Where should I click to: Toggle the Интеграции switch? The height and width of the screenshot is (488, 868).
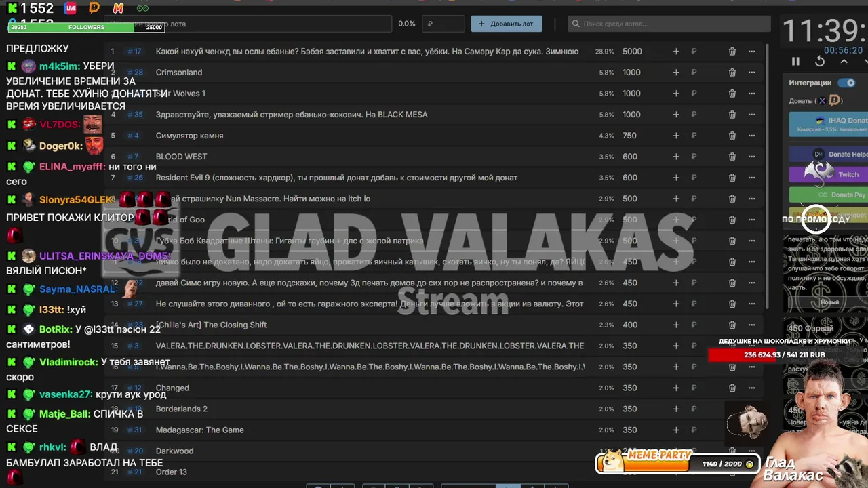[x=846, y=83]
